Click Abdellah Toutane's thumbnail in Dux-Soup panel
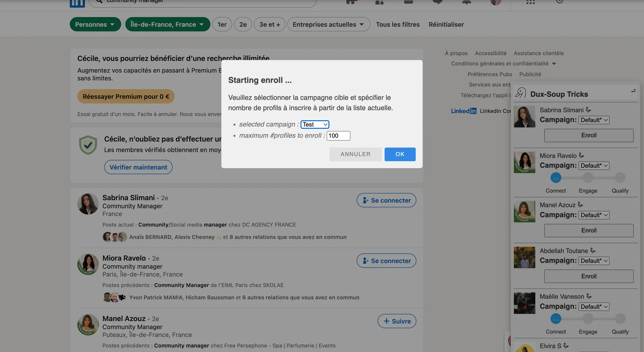Image resolution: width=644 pixels, height=352 pixels. tap(525, 258)
